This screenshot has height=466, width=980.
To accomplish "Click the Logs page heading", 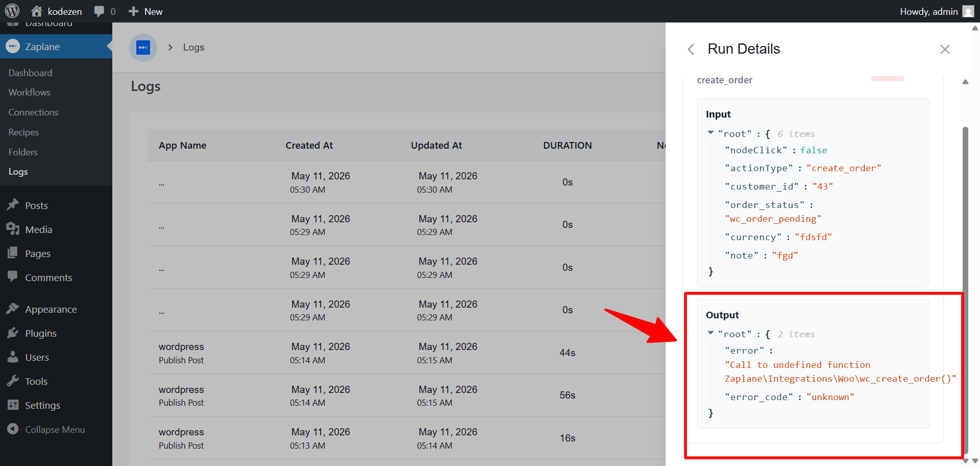I will point(145,86).
